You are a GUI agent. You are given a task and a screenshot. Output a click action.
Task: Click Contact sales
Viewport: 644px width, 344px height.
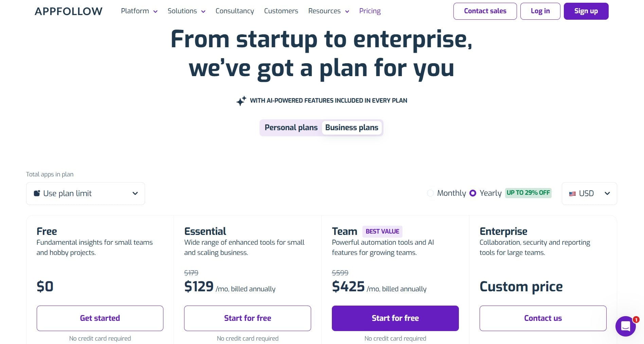click(485, 11)
